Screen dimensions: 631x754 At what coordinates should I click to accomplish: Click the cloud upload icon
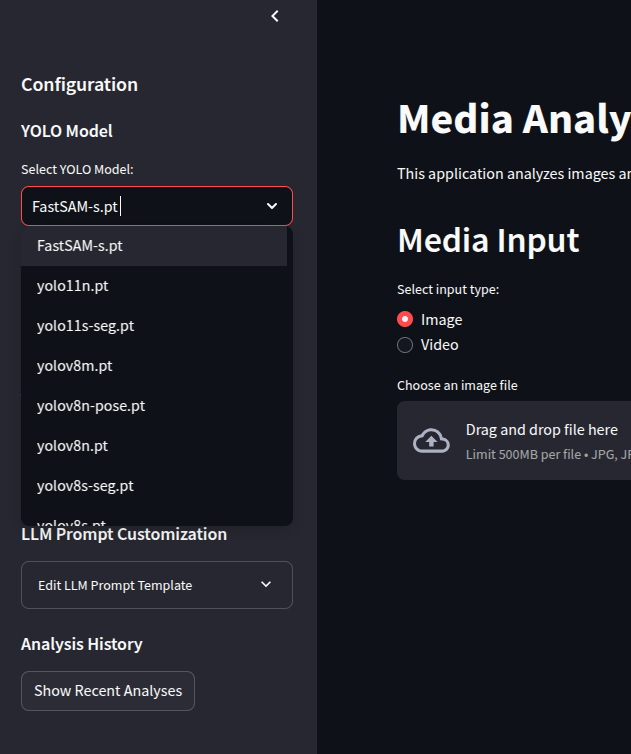[x=431, y=440]
